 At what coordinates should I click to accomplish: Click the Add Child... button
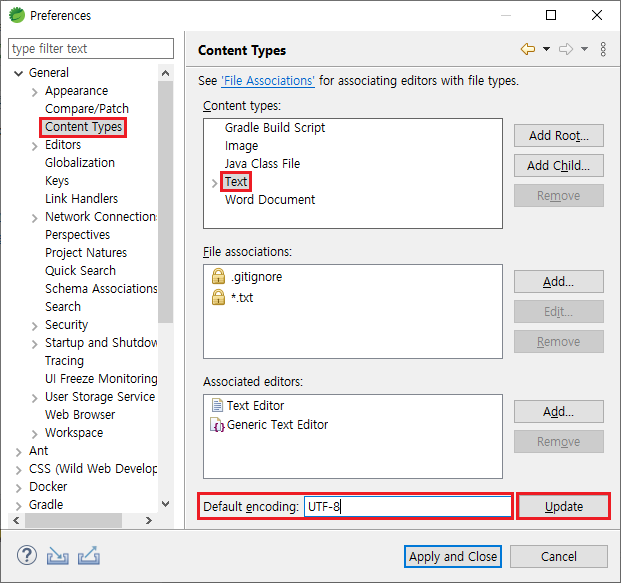tap(558, 166)
